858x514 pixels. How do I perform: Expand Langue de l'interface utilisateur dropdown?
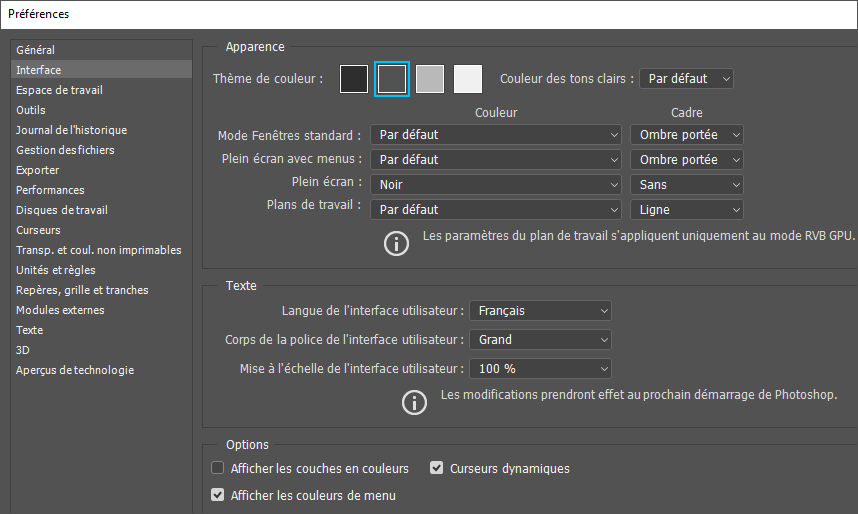click(540, 311)
